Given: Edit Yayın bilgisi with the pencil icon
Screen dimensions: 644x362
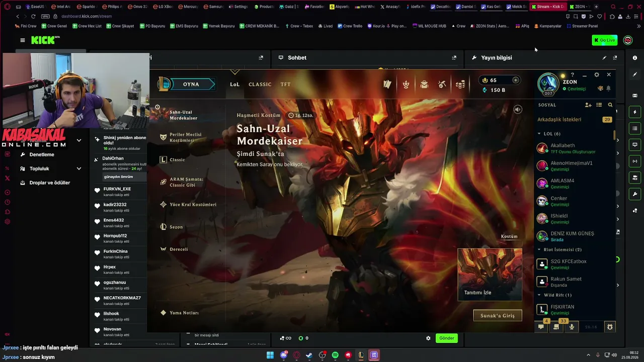Looking at the screenshot, I should pyautogui.click(x=604, y=58).
